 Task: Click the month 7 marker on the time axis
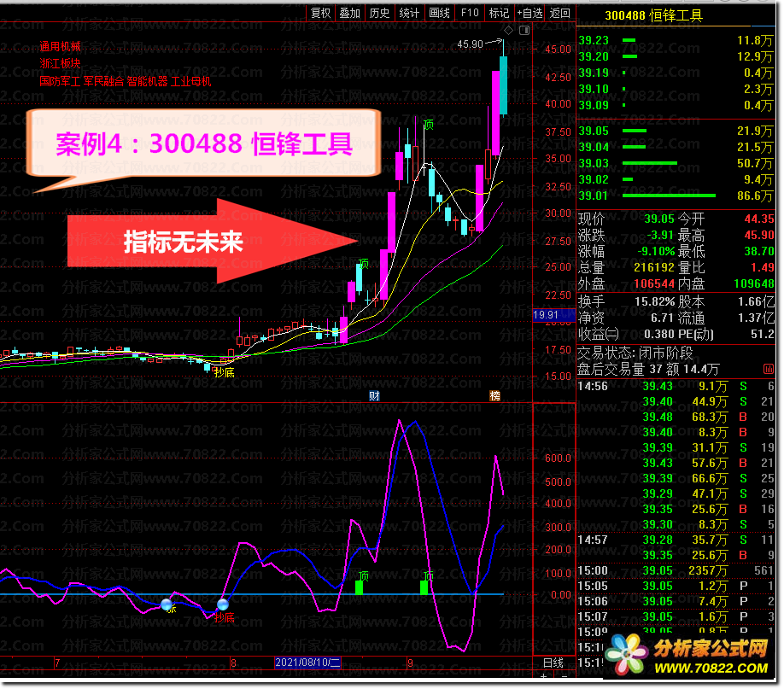57,663
